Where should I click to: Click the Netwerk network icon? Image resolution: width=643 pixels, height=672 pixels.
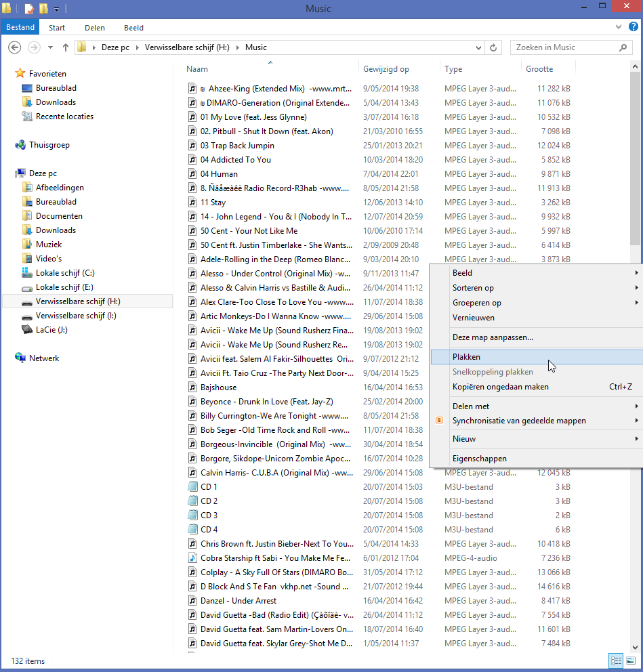tap(20, 358)
